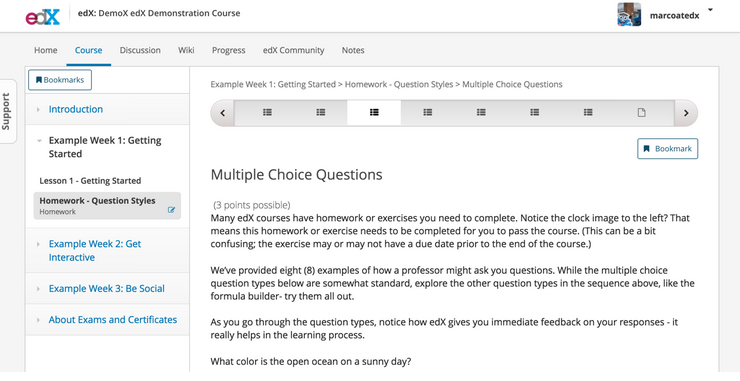Open the user account dropdown arrow

click(710, 10)
